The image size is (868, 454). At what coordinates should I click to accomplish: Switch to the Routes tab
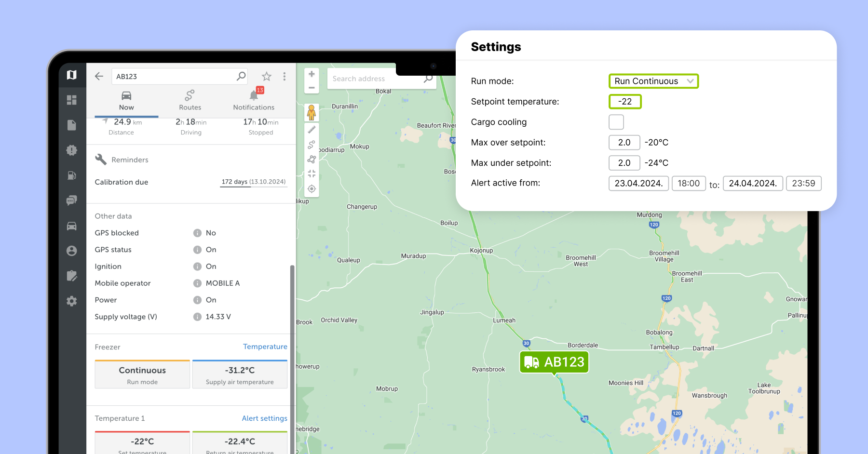(x=190, y=100)
